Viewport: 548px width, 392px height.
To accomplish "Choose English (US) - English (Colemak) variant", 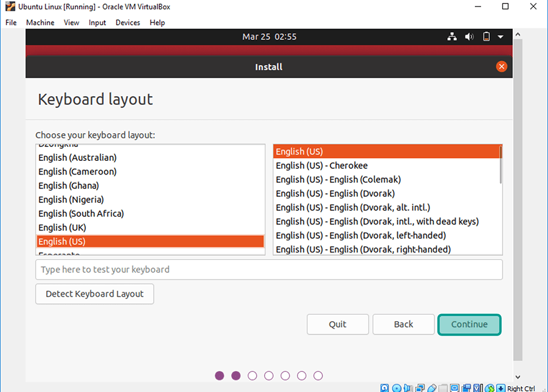I will (x=386, y=180).
